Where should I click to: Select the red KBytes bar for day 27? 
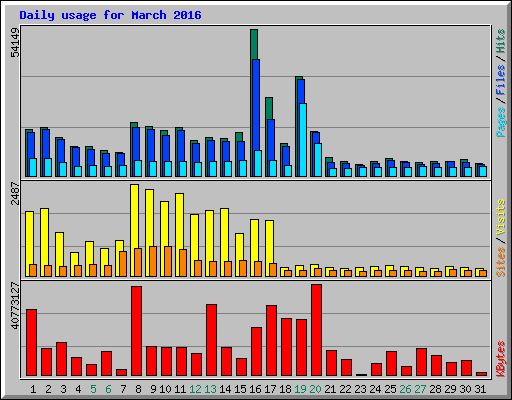tap(421, 362)
